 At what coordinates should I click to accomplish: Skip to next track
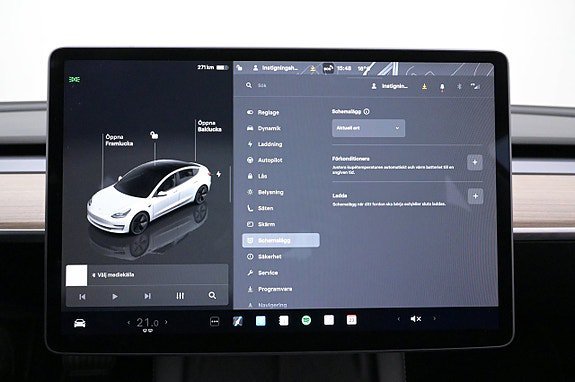(x=147, y=296)
